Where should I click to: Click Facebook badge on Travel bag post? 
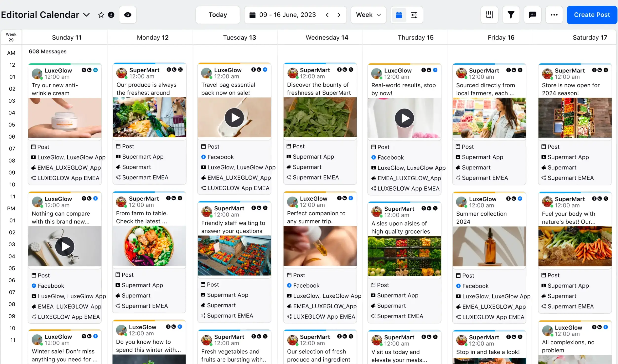[265, 70]
